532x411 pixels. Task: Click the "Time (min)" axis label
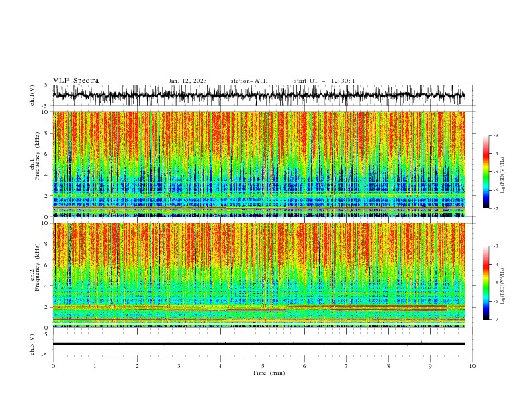point(269,373)
